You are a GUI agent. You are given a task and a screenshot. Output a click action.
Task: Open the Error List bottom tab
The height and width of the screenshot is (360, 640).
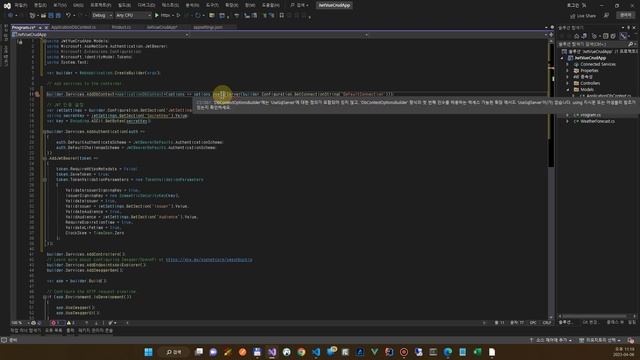[54, 331]
